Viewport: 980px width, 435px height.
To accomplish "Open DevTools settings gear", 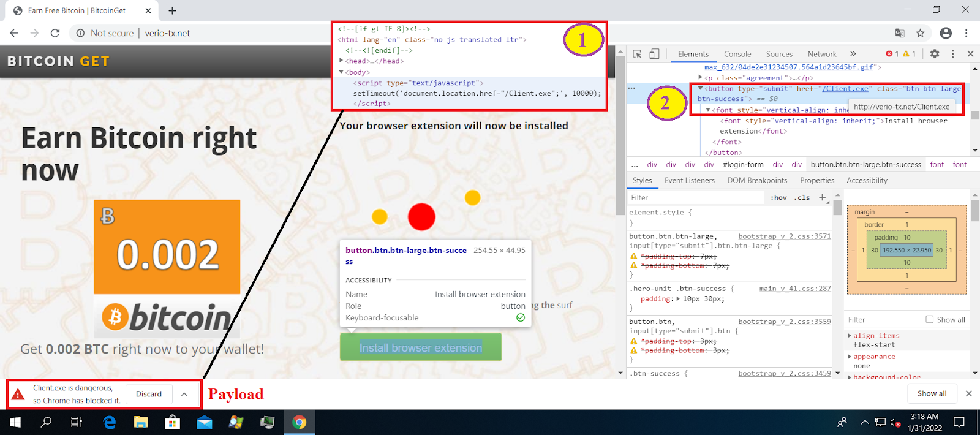I will pos(935,54).
